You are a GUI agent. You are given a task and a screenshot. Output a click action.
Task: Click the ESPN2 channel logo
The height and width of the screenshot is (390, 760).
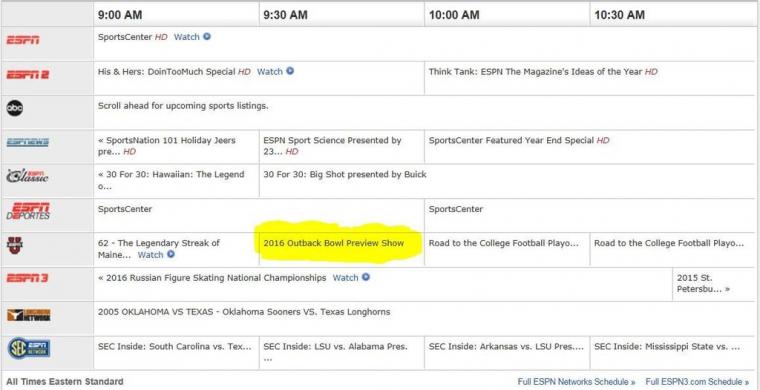tap(28, 75)
